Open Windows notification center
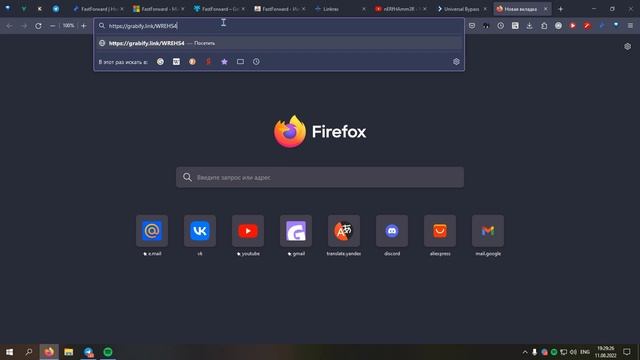This screenshot has height=360, width=640. [627, 352]
